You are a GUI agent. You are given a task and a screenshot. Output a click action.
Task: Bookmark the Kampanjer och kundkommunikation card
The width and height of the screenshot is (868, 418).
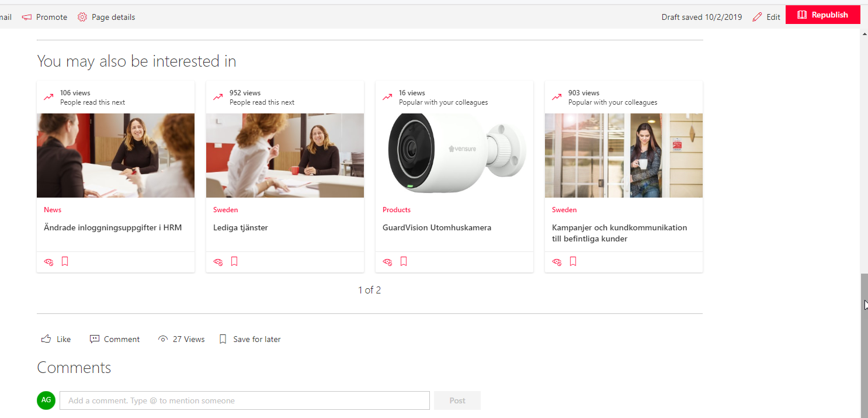pos(573,261)
